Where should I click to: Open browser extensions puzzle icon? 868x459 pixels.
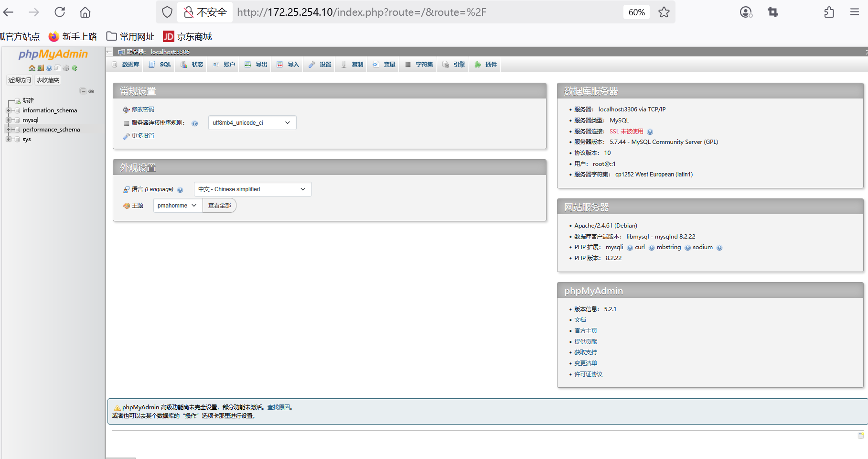[829, 12]
